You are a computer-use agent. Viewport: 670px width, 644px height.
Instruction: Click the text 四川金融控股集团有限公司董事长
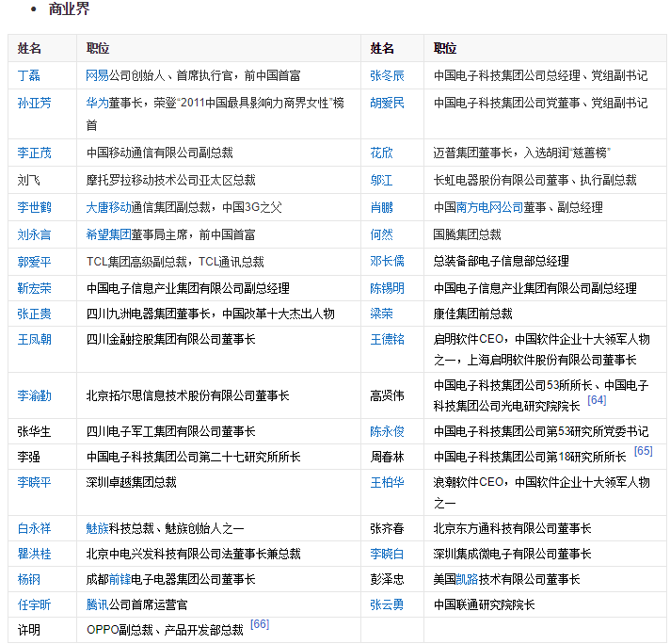[x=170, y=340]
